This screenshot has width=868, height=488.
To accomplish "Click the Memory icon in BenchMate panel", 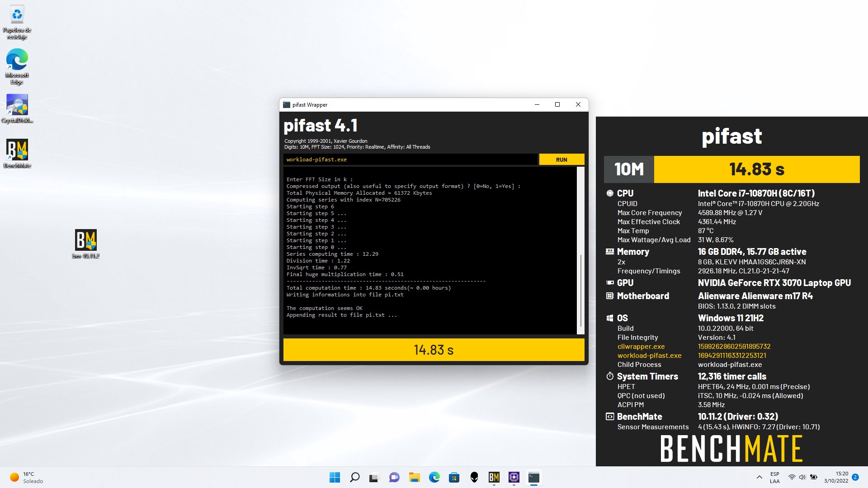I will (610, 252).
